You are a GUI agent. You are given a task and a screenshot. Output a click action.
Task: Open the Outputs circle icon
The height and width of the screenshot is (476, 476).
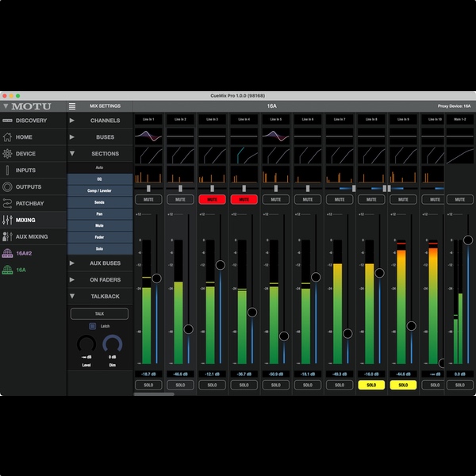[x=7, y=186]
